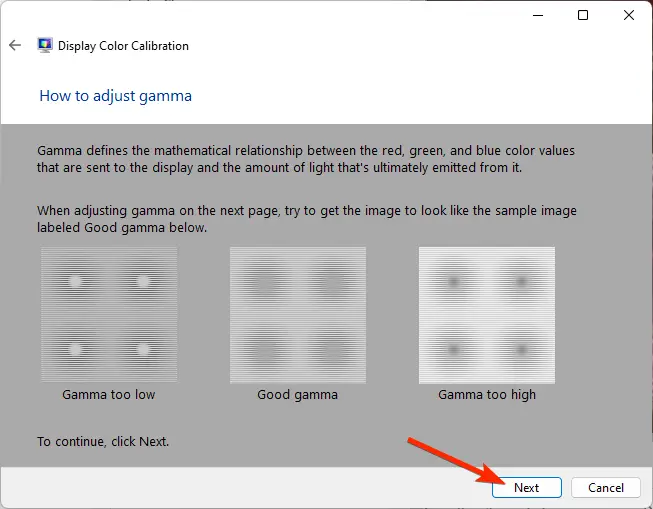
Task: Click the Cancel button
Action: pyautogui.click(x=606, y=487)
